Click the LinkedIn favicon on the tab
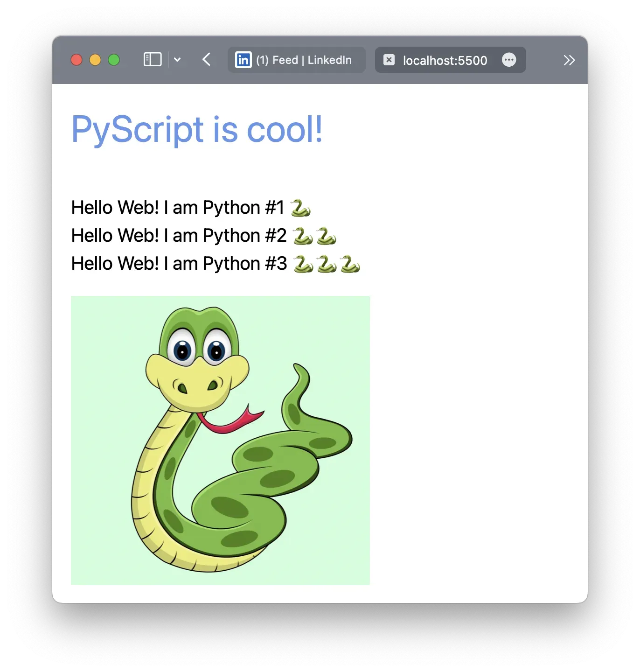The width and height of the screenshot is (640, 672). [243, 60]
